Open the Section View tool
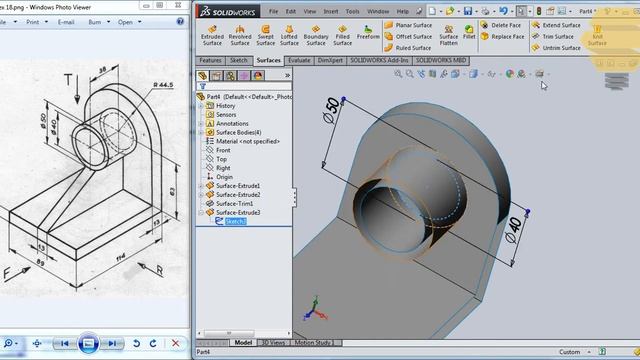This screenshot has height=360, width=640. 432,74
